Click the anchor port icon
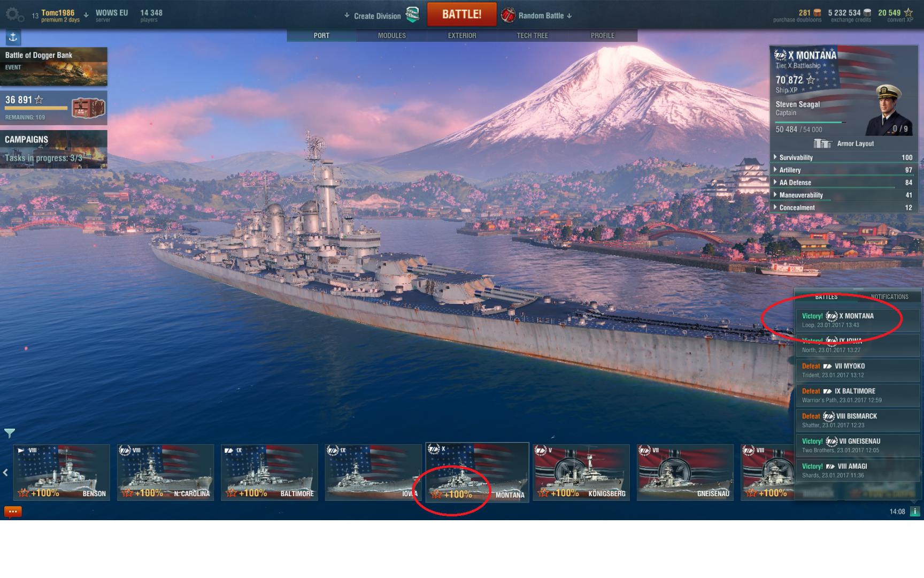 [x=13, y=37]
